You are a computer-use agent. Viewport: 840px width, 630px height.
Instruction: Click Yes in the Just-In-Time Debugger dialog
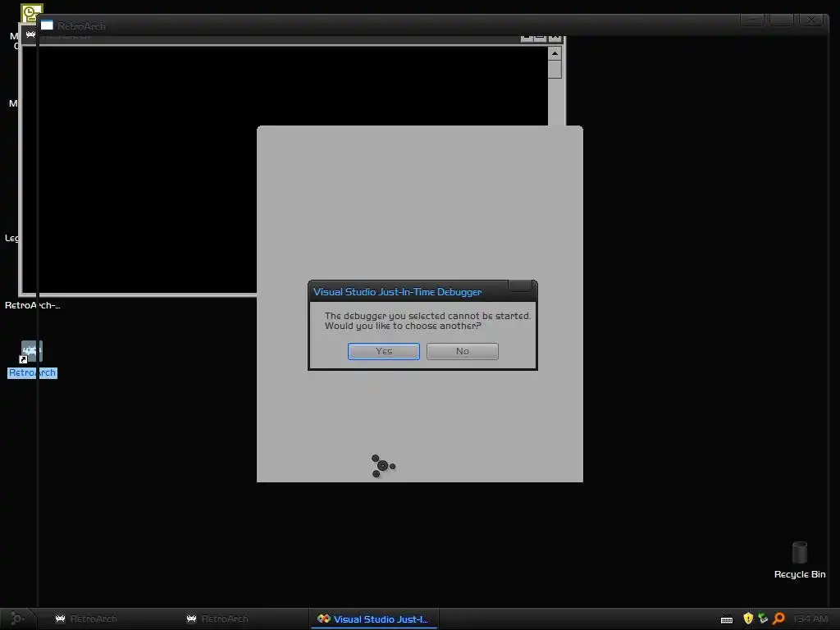coord(384,351)
